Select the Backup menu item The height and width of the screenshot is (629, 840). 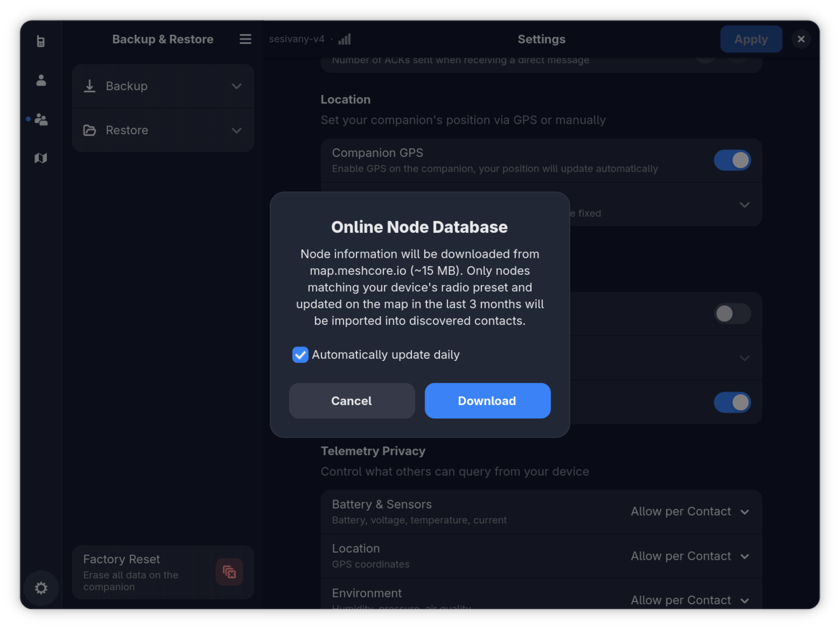pos(163,86)
